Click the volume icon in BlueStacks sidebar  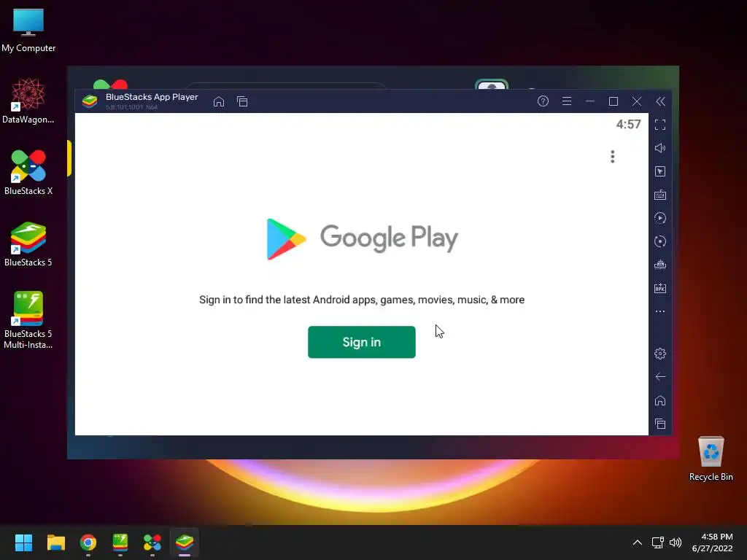click(x=659, y=148)
